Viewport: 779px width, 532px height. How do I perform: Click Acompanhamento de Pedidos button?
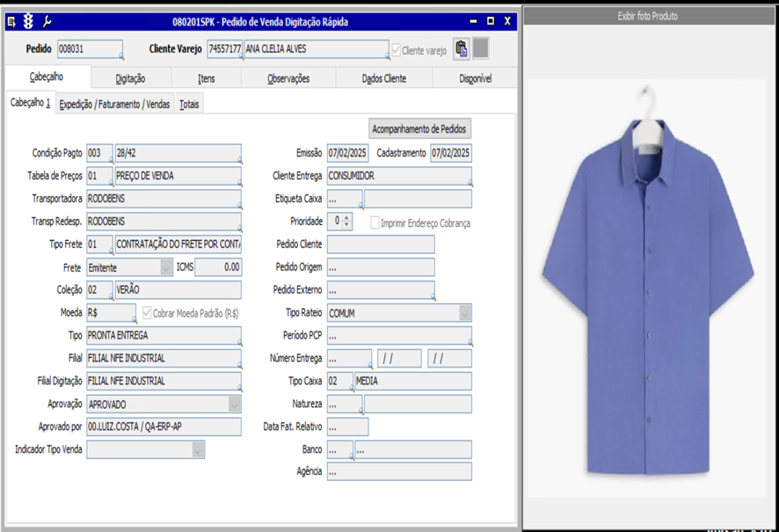click(x=420, y=129)
